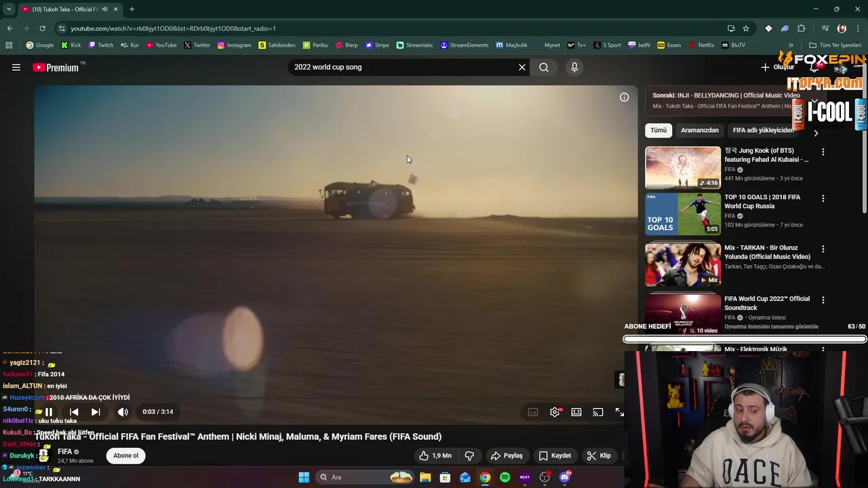Viewport: 868px width, 488px height.
Task: Like the video with 1,9 Mn
Action: click(x=435, y=455)
